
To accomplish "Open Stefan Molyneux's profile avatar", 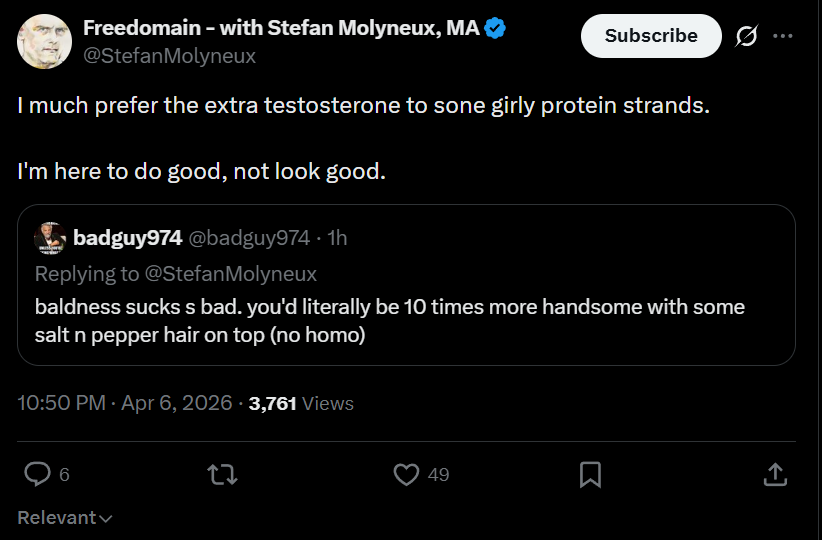I will [44, 42].
